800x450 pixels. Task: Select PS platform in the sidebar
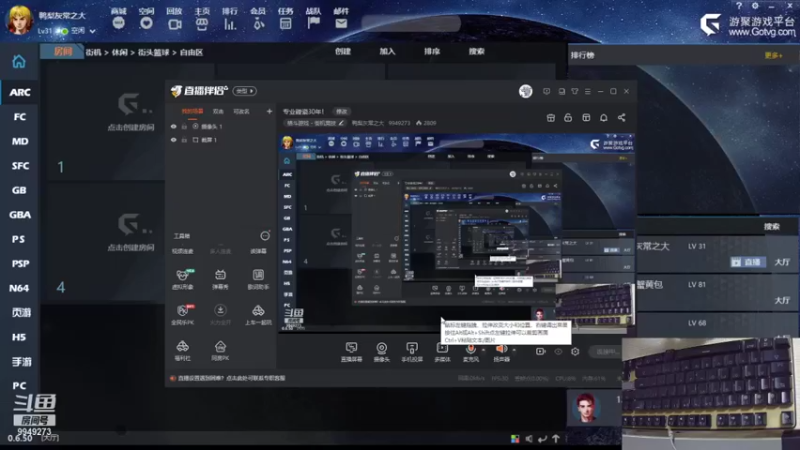point(19,239)
